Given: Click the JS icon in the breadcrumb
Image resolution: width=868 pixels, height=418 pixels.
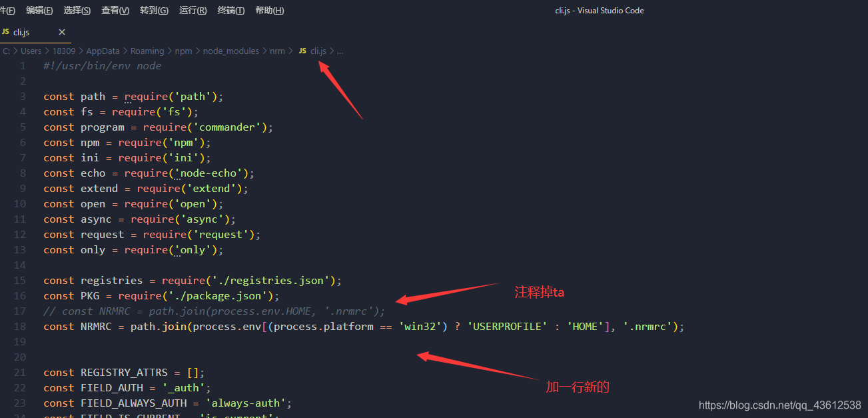Looking at the screenshot, I should click(302, 51).
